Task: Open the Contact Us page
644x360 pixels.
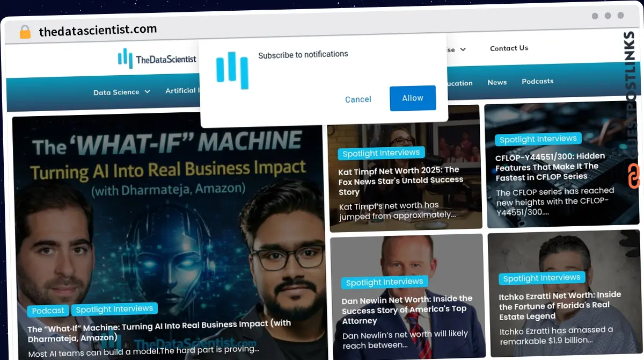Action: (509, 48)
